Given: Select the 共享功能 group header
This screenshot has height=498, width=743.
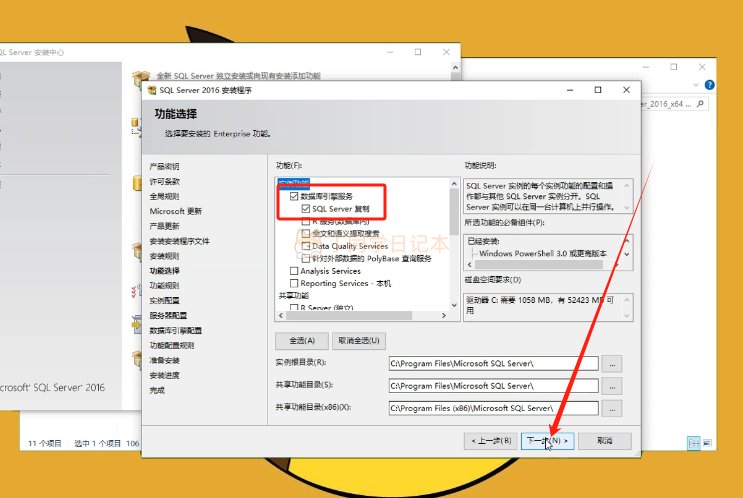Looking at the screenshot, I should coord(294,295).
